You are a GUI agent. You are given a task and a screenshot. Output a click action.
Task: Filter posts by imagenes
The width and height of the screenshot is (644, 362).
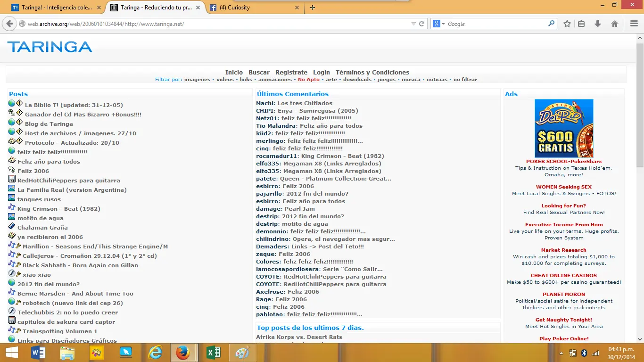197,80
